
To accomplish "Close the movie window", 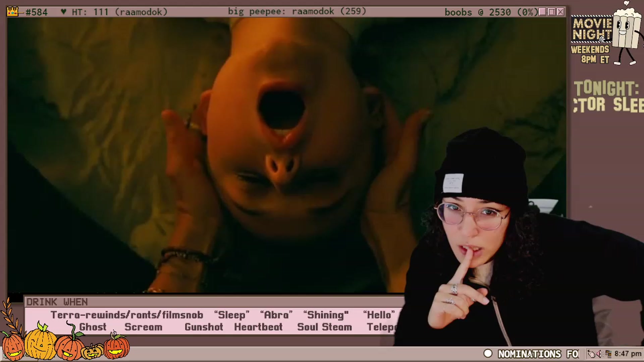I will coord(560,12).
